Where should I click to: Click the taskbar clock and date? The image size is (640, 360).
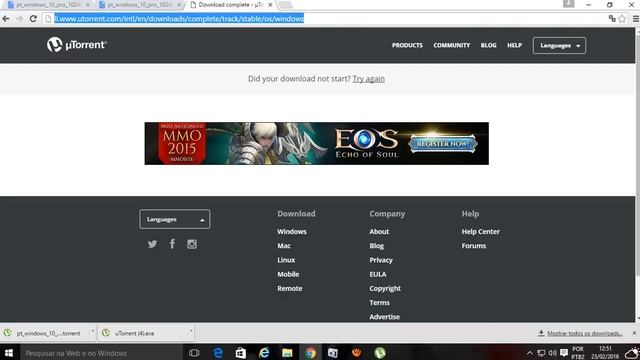click(x=605, y=353)
